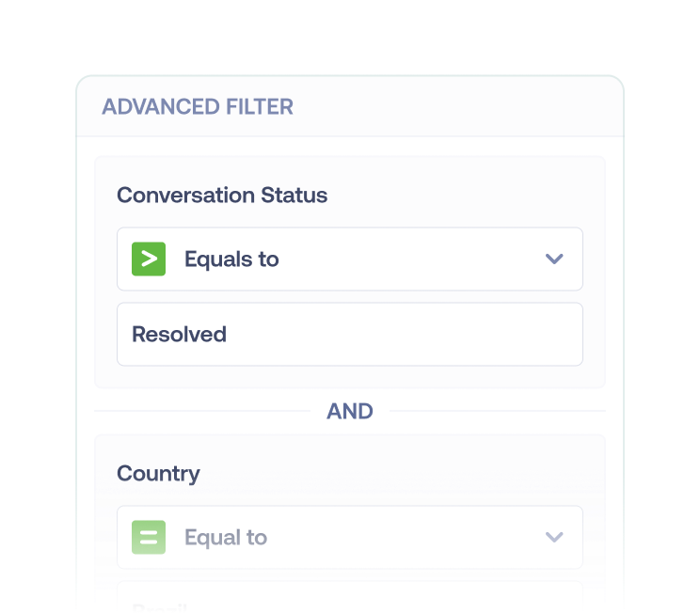Click the "Resolved" status value text
Viewport: 700px width, 613px height.
pyautogui.click(x=179, y=334)
